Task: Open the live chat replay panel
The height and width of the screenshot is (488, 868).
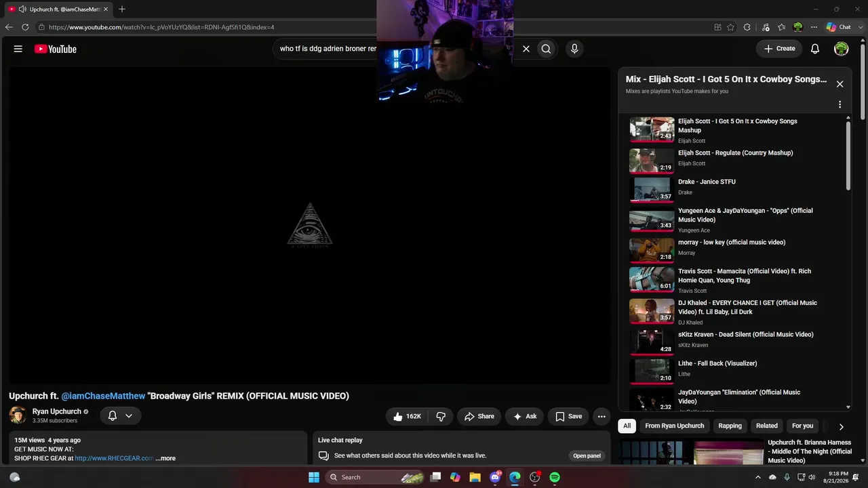Action: click(x=587, y=455)
